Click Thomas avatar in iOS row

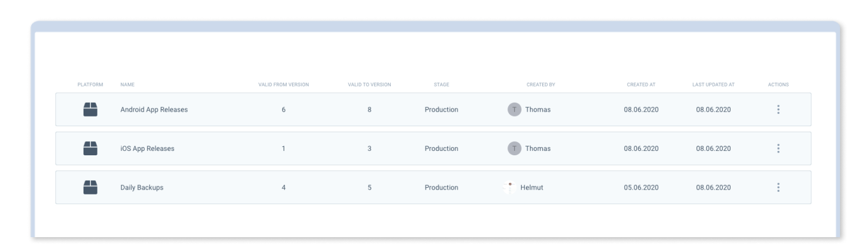pyautogui.click(x=514, y=149)
